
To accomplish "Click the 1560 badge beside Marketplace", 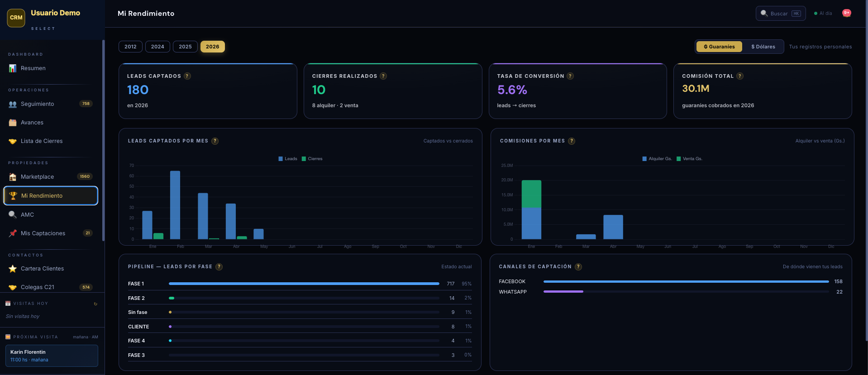I will tap(85, 176).
